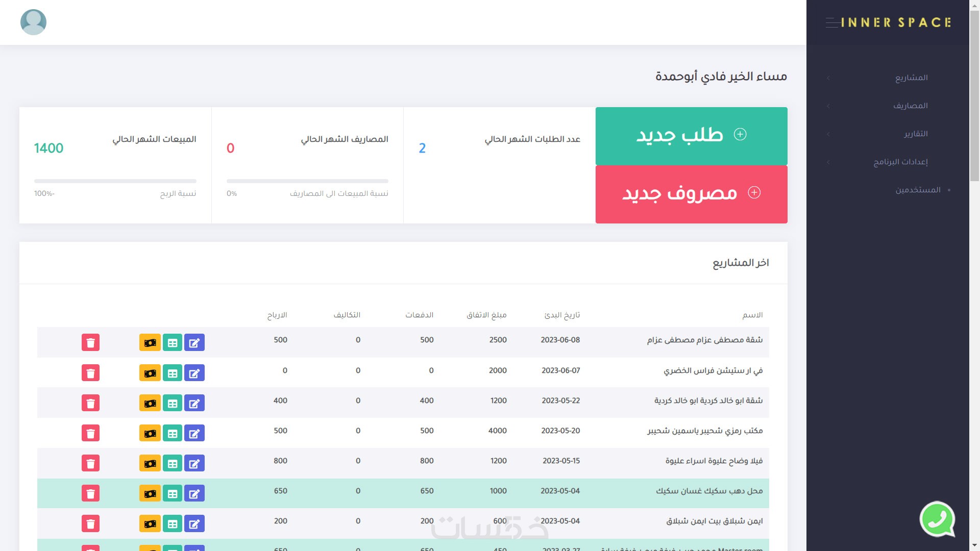The height and width of the screenshot is (551, 980).
Task: Expand the المصاريف sidebar menu
Action: (x=910, y=106)
